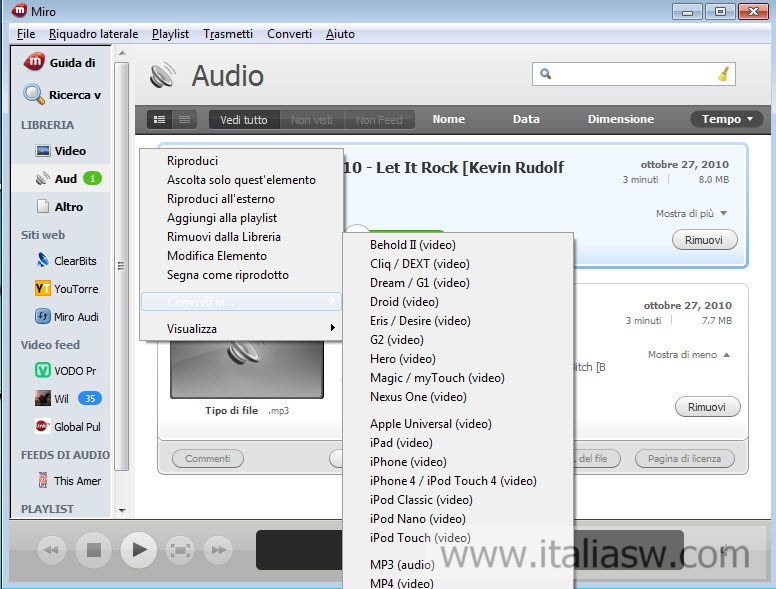Open the ClearBits site icon
This screenshot has width=776, height=589.
click(x=43, y=260)
